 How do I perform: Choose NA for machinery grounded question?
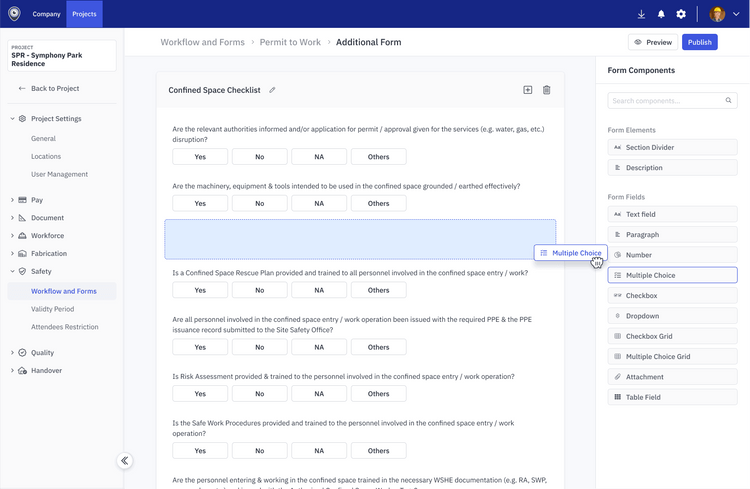click(x=319, y=203)
